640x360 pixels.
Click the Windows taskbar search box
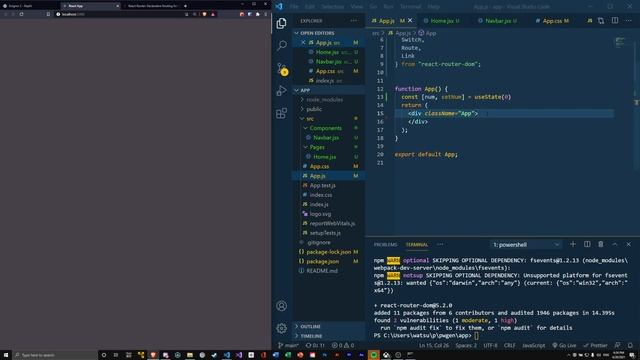click(55, 355)
